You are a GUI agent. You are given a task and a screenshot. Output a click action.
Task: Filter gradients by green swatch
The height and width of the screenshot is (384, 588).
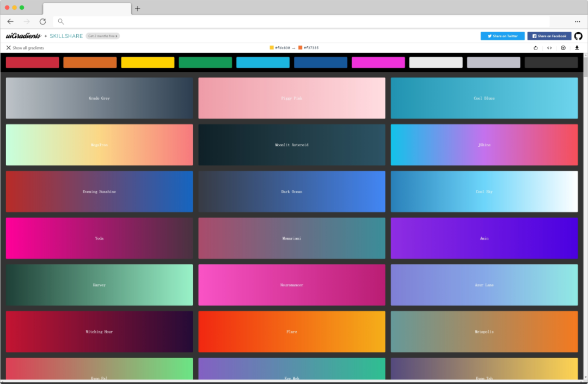pos(205,63)
